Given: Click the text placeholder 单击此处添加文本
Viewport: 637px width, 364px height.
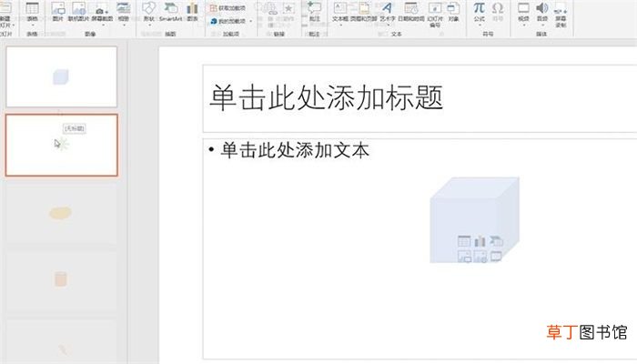Looking at the screenshot, I should pos(295,150).
